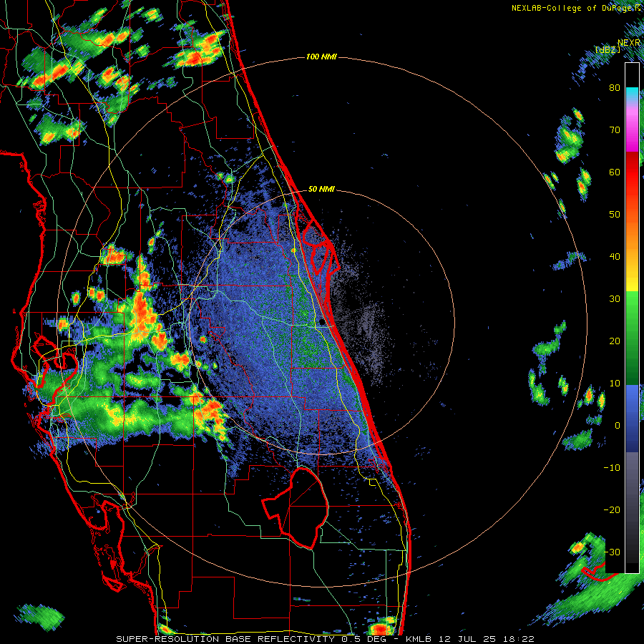Click the 40 value on the dBZ scale
Viewport: 644px width, 644px height.
tap(615, 257)
